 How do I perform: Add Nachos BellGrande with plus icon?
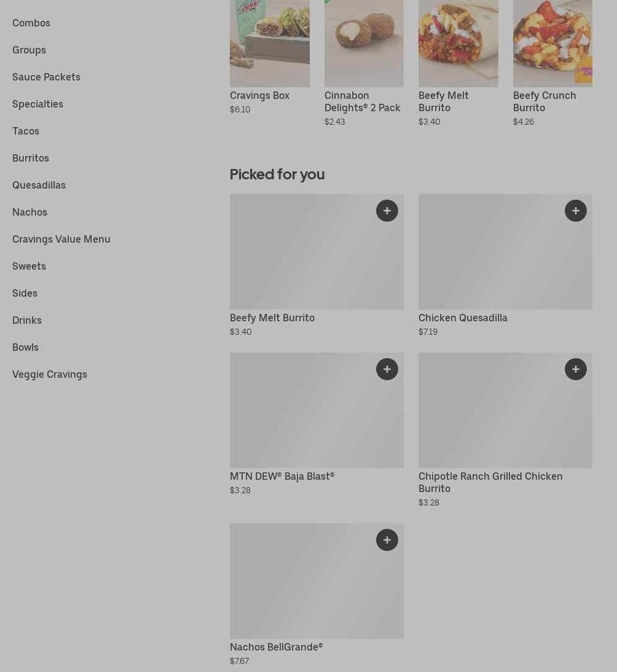387,540
